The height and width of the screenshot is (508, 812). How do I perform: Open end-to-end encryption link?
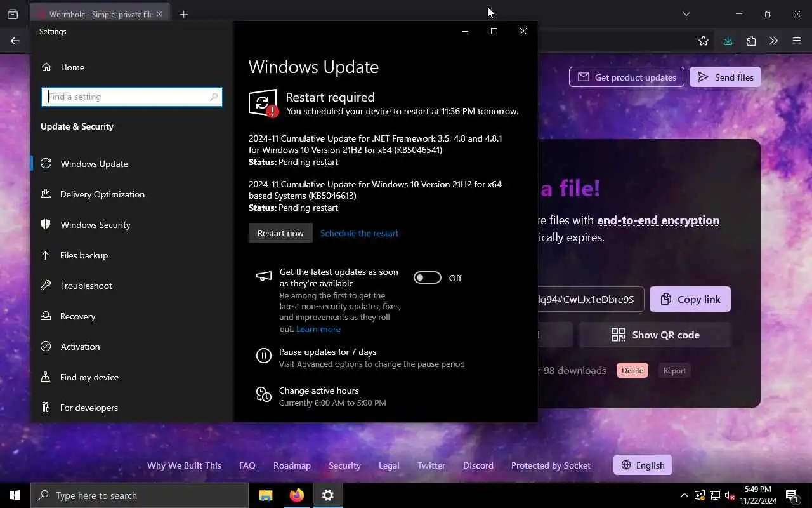pos(658,220)
